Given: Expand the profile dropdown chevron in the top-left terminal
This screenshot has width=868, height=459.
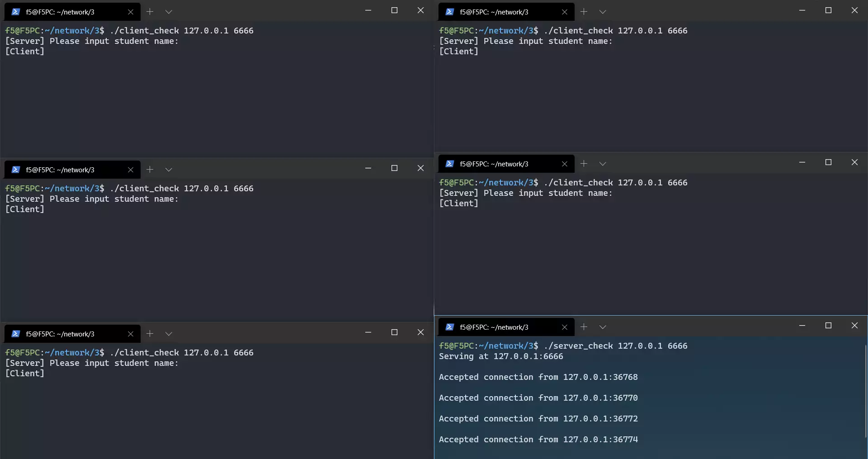Looking at the screenshot, I should point(169,12).
